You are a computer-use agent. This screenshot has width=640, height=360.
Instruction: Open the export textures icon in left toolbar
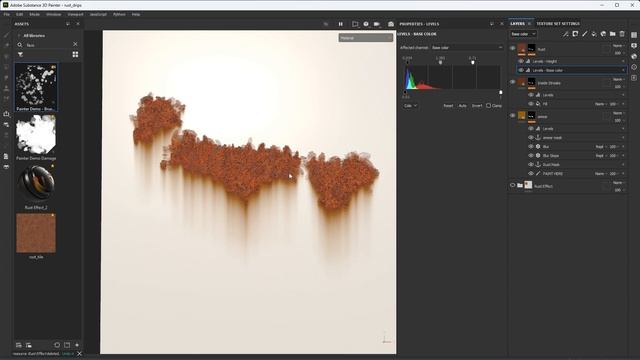[6, 114]
